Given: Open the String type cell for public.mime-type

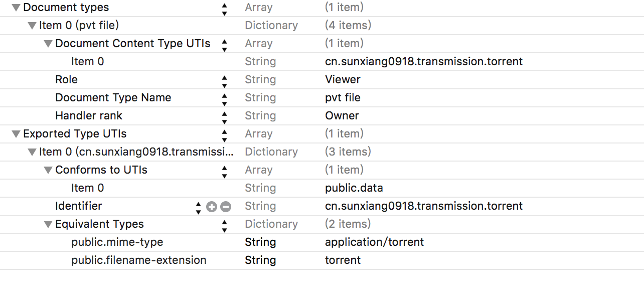Looking at the screenshot, I should point(260,242).
